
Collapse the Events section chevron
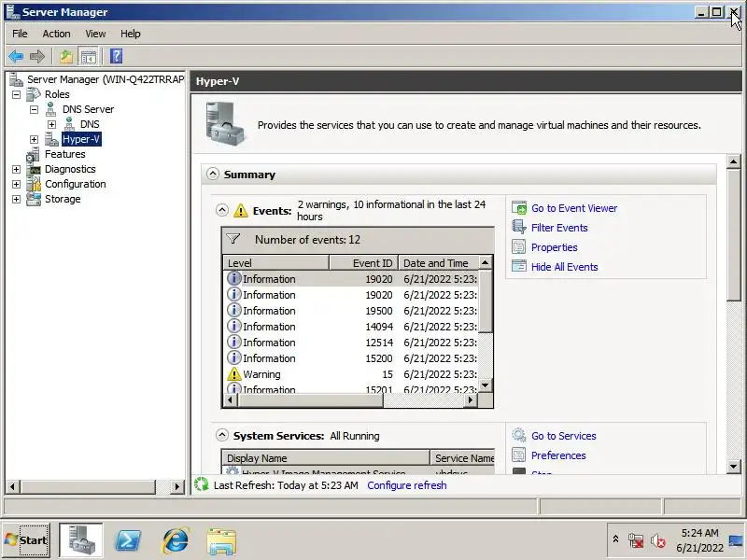click(222, 210)
